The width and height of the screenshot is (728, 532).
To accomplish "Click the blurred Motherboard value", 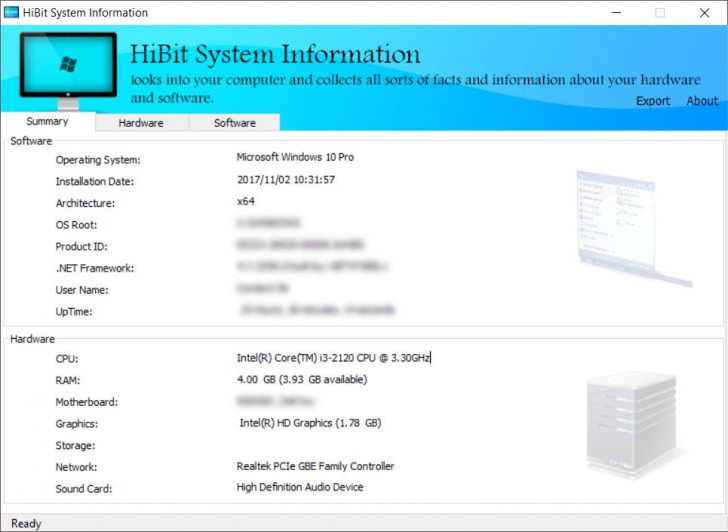I will click(276, 401).
